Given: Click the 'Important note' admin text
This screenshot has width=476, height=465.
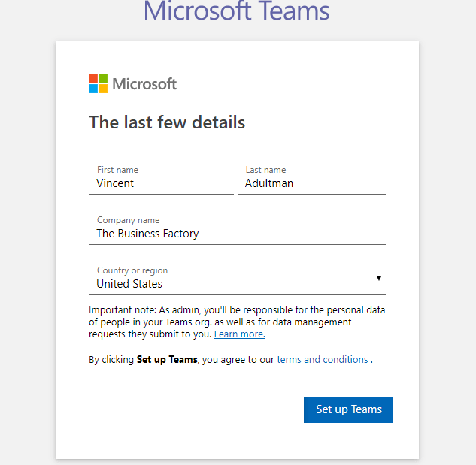Looking at the screenshot, I should click(237, 322).
